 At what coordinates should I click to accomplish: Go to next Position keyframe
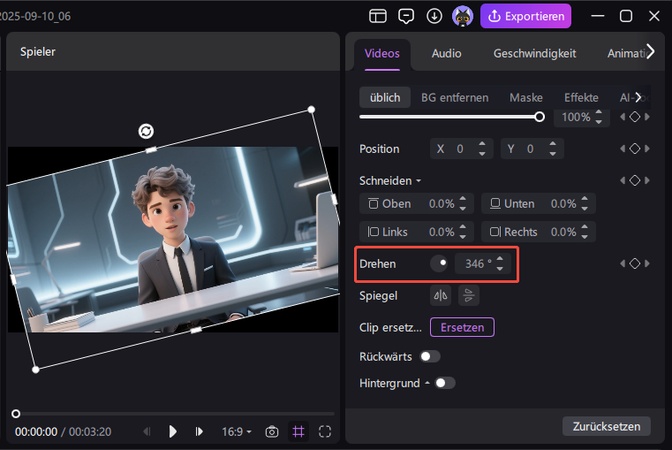(647, 149)
